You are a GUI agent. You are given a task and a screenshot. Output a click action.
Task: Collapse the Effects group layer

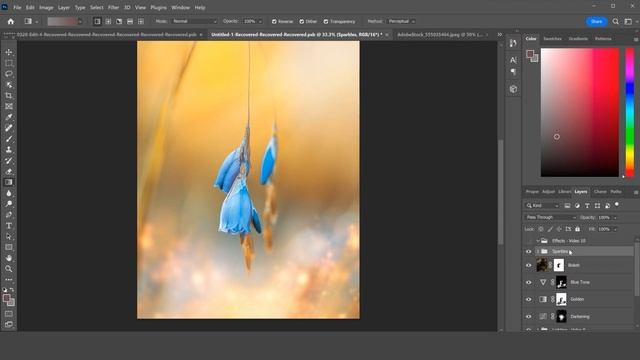(x=538, y=241)
